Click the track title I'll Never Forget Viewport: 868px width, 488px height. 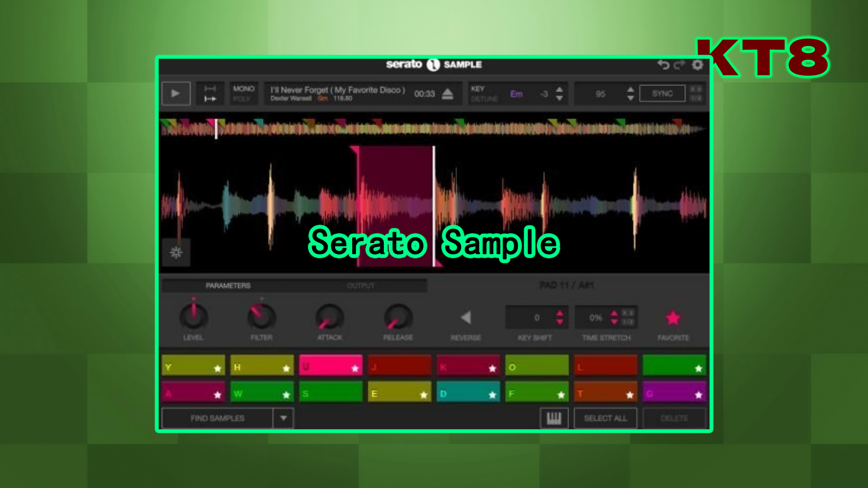(x=337, y=90)
